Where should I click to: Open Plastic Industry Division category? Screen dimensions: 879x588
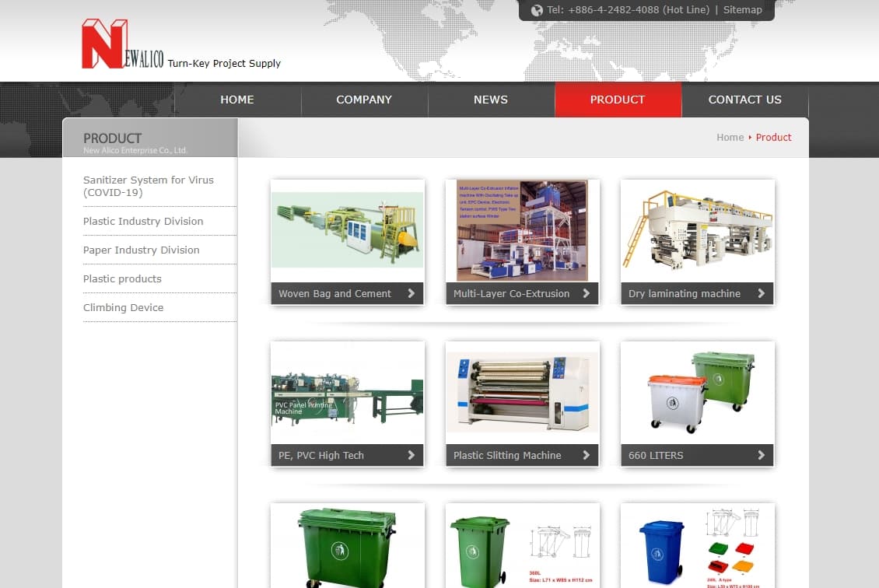143,222
